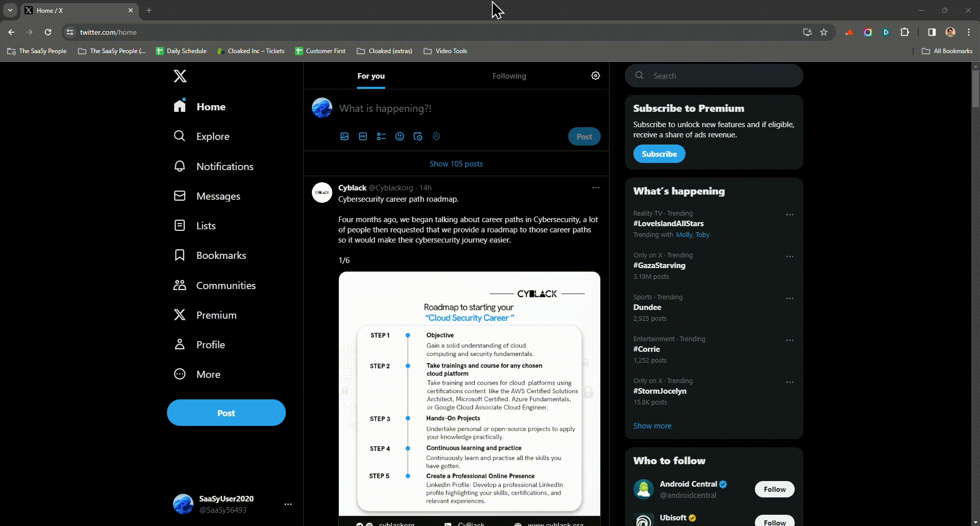
Task: Select the Home / X browser tab
Action: (79, 10)
